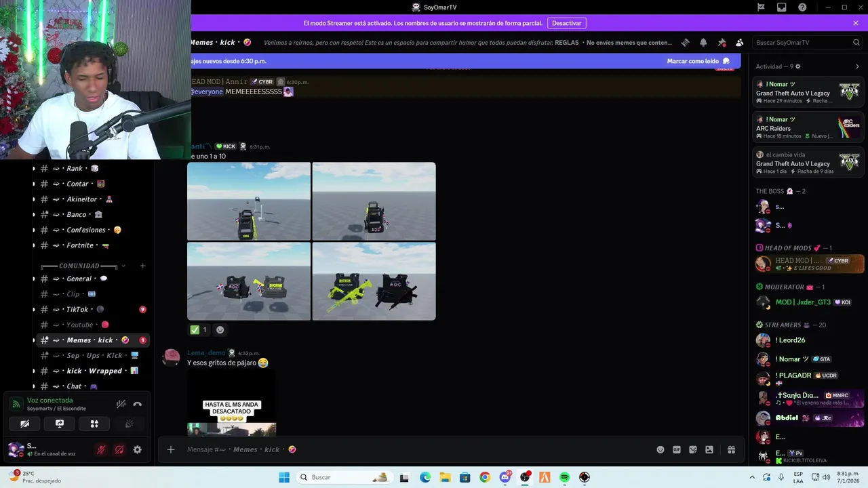
Task: Open the bottom-right vests image thumbnail
Action: (x=374, y=281)
